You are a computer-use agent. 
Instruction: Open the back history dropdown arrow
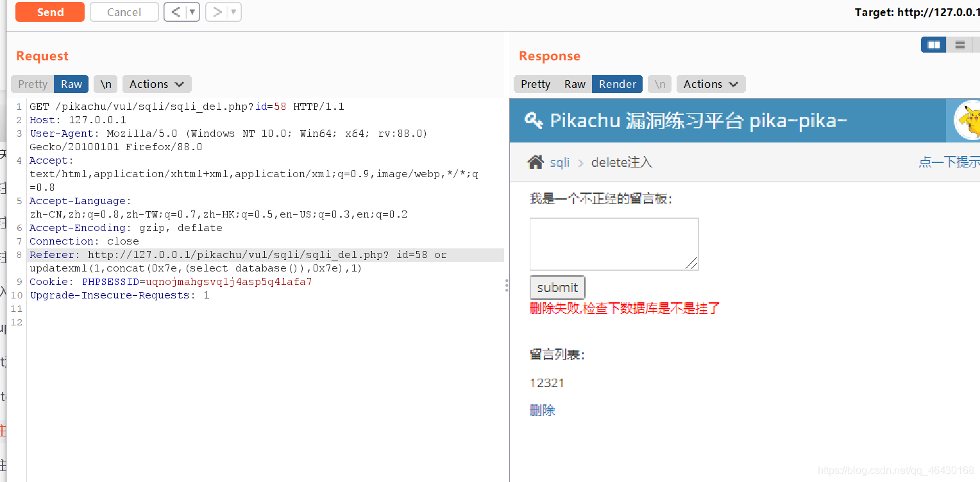tap(193, 12)
